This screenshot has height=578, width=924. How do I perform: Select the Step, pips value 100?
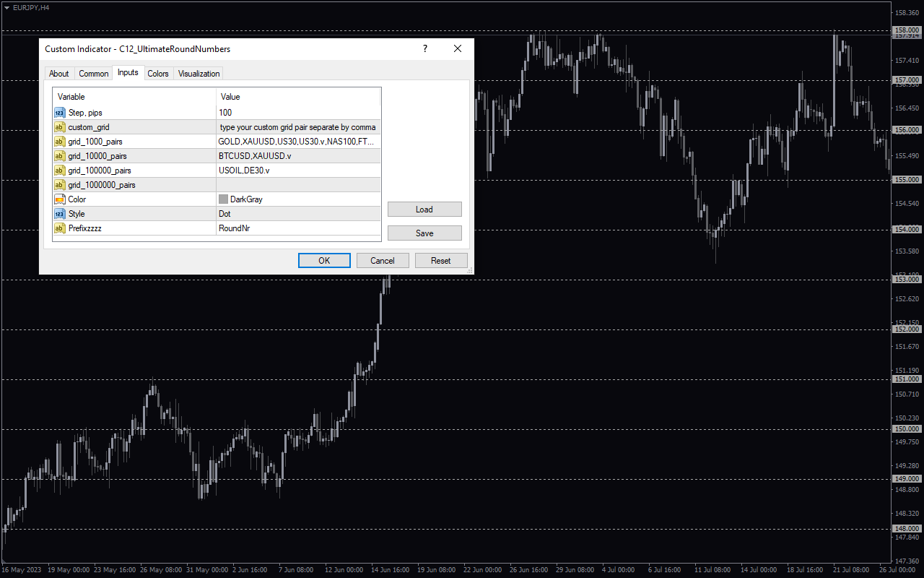click(x=298, y=113)
